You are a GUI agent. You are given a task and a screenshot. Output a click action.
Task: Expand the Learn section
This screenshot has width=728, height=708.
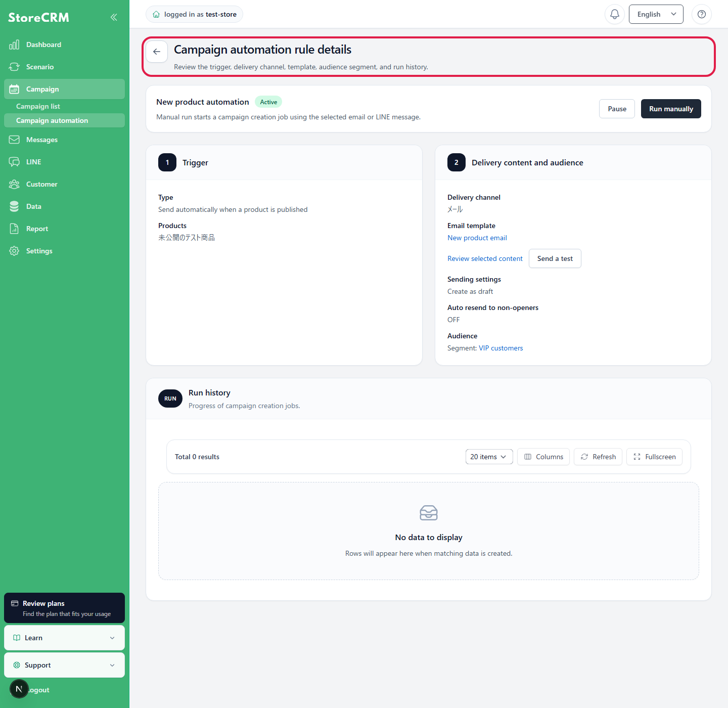click(x=64, y=638)
